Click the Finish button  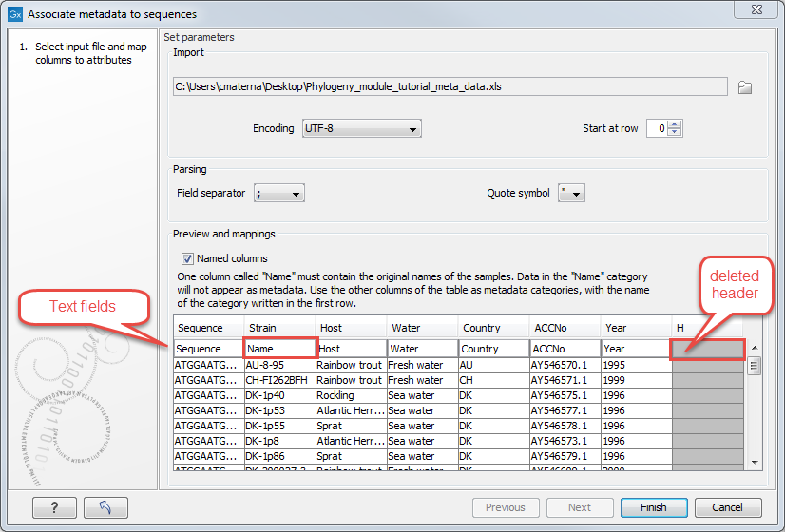coord(653,507)
